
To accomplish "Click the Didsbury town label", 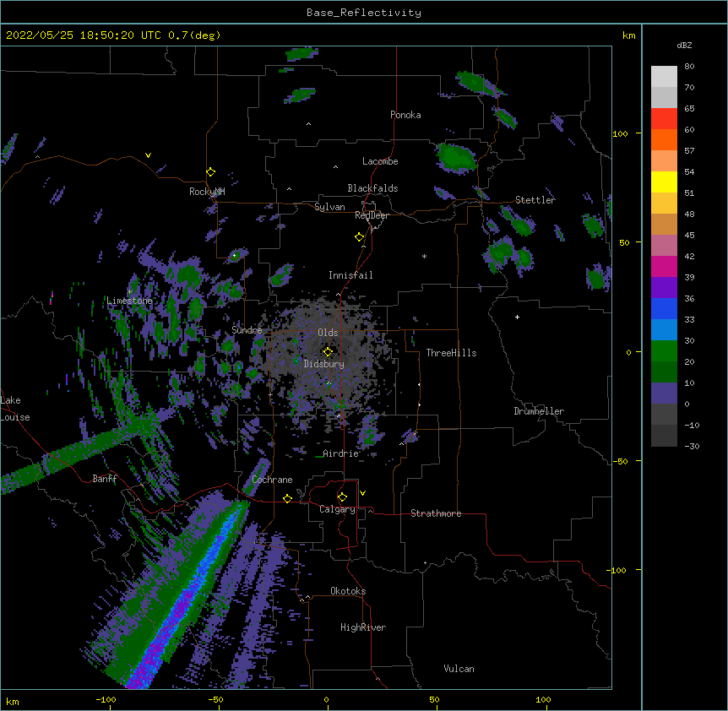I will 324,364.
